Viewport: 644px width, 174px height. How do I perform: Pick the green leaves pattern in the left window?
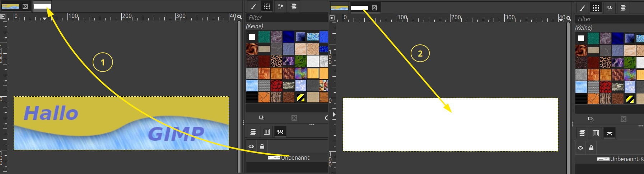(x=301, y=61)
